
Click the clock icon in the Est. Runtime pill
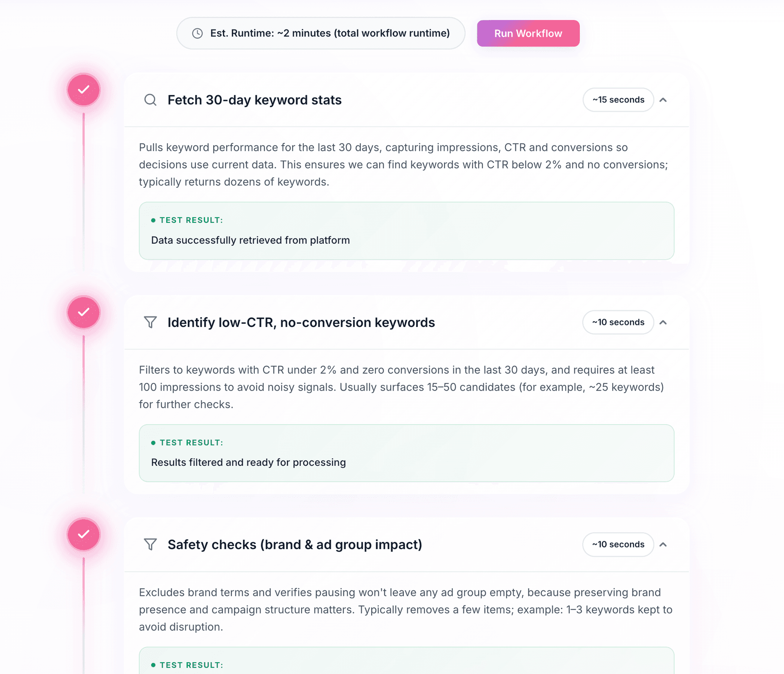tap(198, 33)
